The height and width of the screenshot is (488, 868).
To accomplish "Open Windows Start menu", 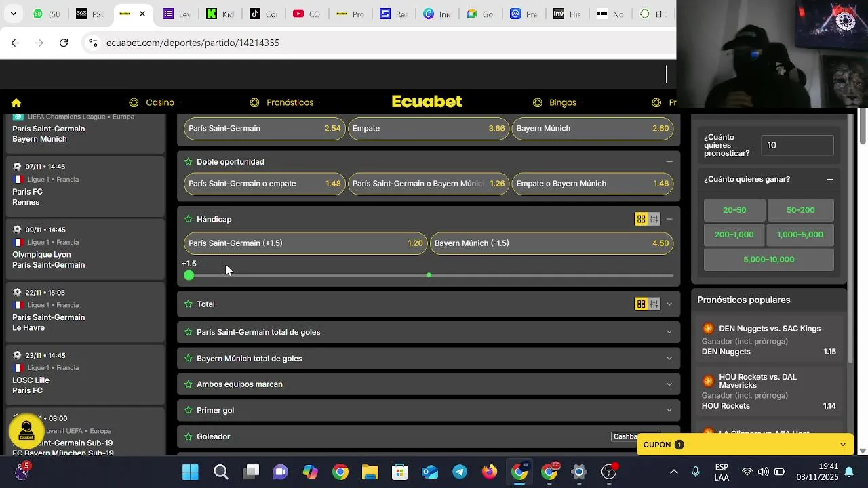I will pyautogui.click(x=191, y=472).
